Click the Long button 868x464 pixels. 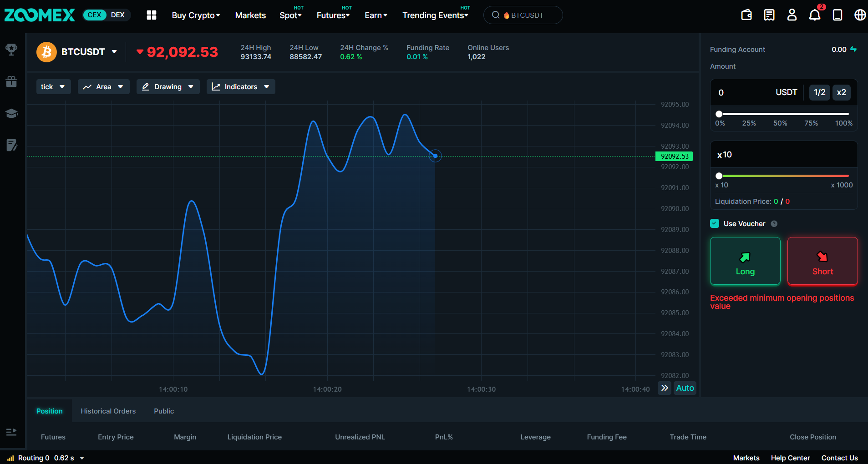[745, 261]
